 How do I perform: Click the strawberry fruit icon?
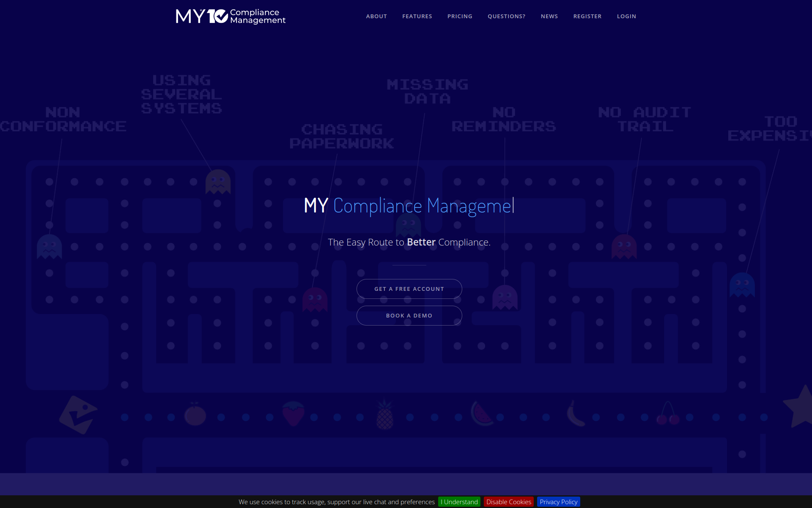tap(293, 413)
